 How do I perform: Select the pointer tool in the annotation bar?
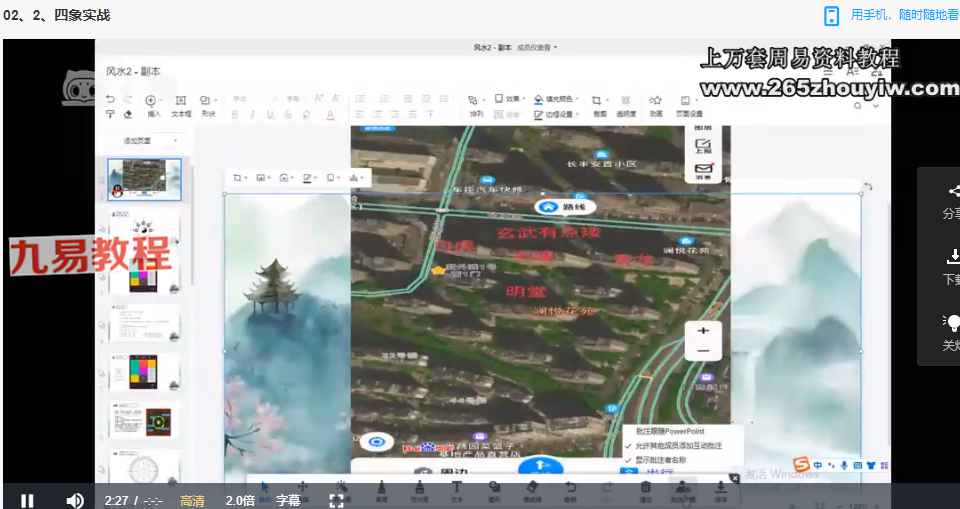click(x=264, y=489)
